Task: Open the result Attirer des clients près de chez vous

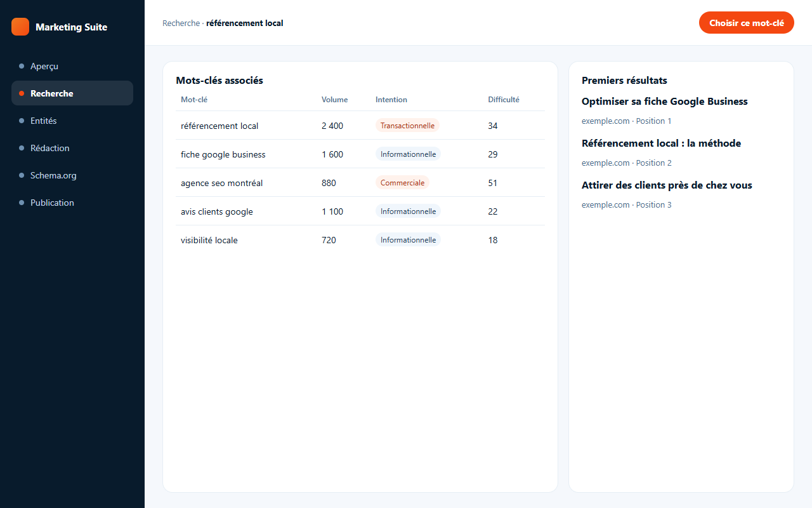Action: (667, 185)
